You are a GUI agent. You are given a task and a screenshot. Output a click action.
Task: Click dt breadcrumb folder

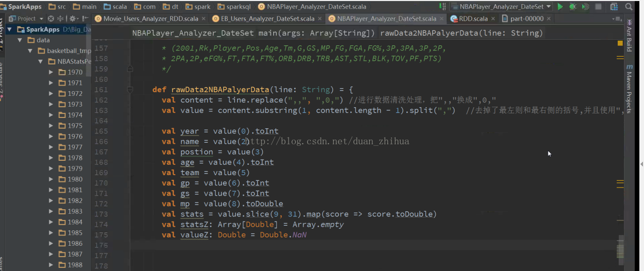(x=171, y=7)
